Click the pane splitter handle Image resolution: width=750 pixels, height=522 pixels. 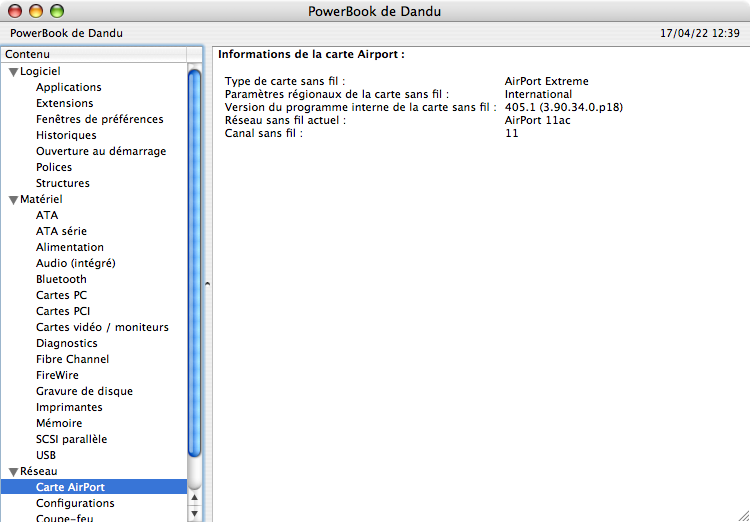coord(208,284)
